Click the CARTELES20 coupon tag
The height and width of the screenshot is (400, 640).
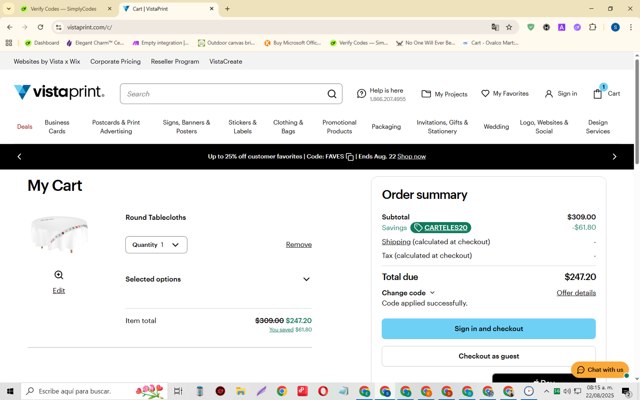[x=440, y=227]
